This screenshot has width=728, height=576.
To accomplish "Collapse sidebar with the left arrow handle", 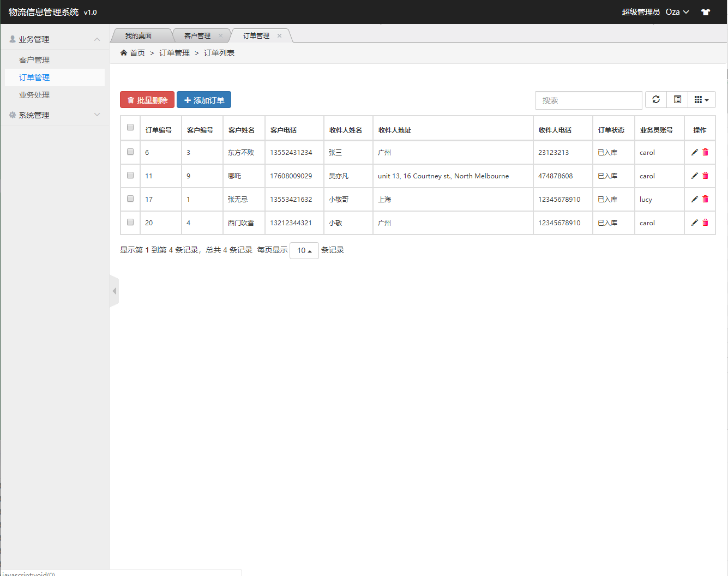I will tap(114, 291).
